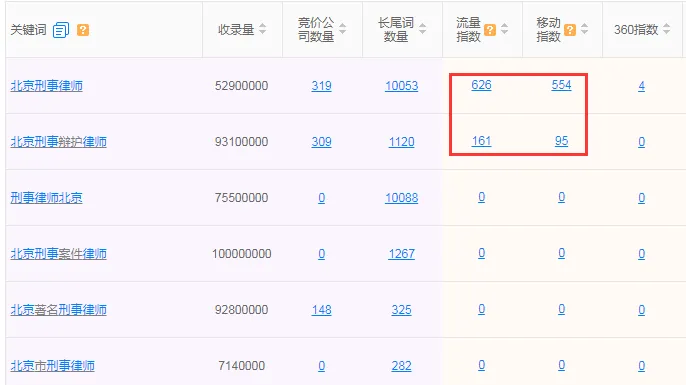Click 收录量 value 7140000
This screenshot has height=385, width=686.
pyautogui.click(x=242, y=366)
